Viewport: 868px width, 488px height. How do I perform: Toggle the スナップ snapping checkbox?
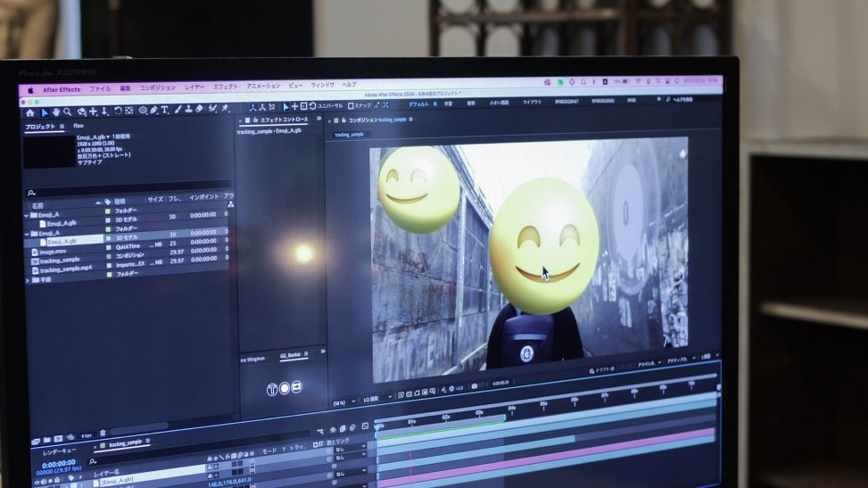351,106
